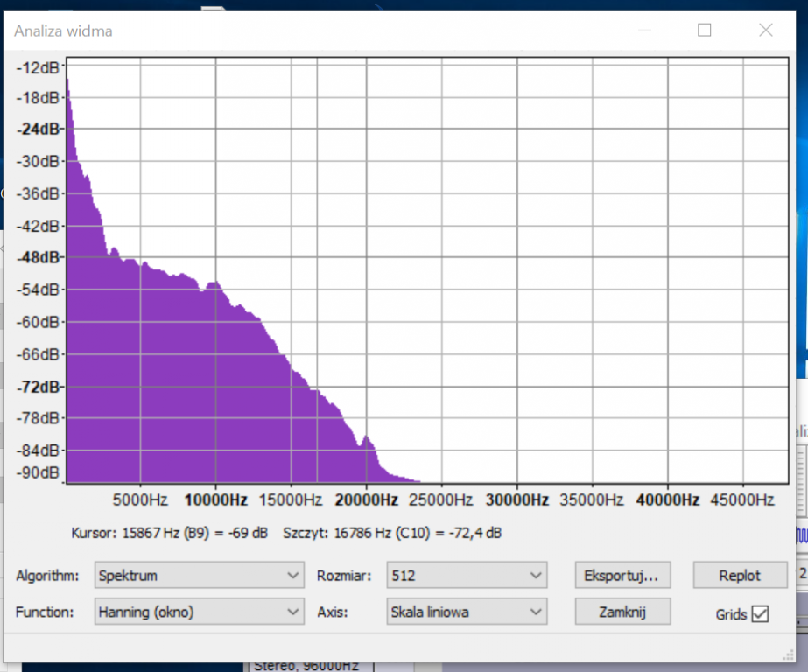Click the -12dB level axis label
This screenshot has height=672, width=808.
(38, 67)
